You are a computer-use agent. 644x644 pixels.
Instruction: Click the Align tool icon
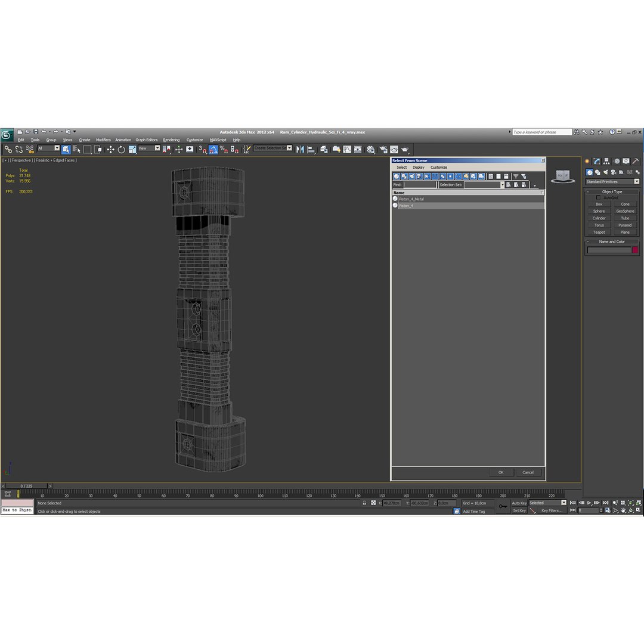pos(311,150)
